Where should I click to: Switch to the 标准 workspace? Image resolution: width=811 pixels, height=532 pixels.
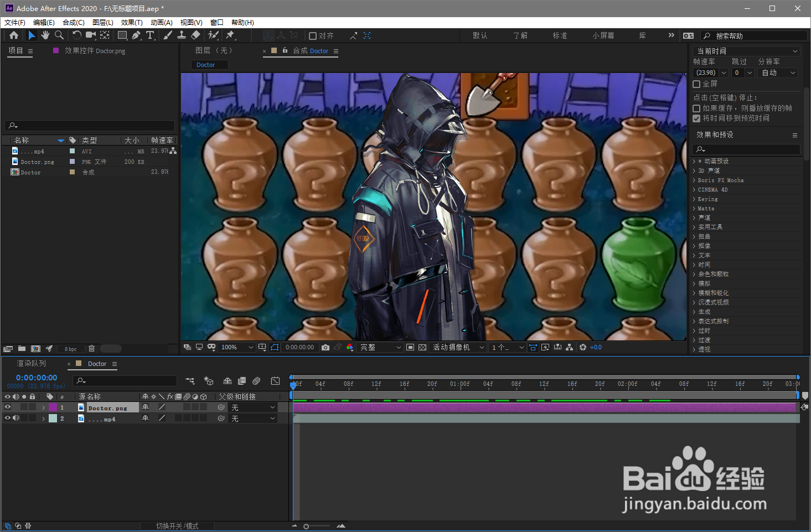click(x=560, y=36)
